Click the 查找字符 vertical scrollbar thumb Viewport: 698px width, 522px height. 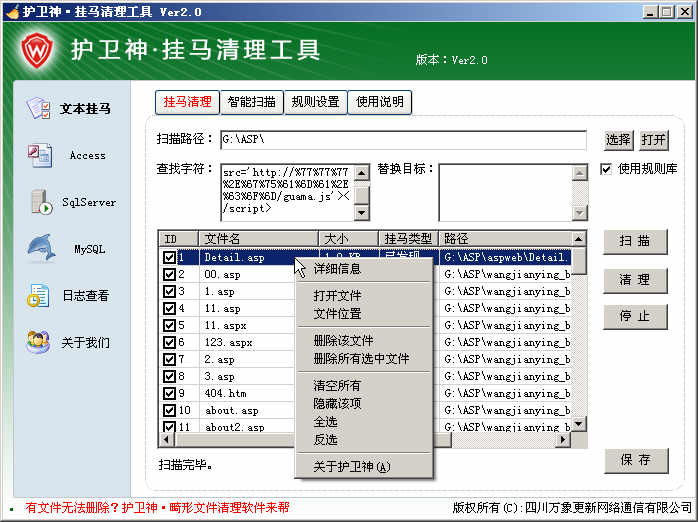(x=362, y=195)
